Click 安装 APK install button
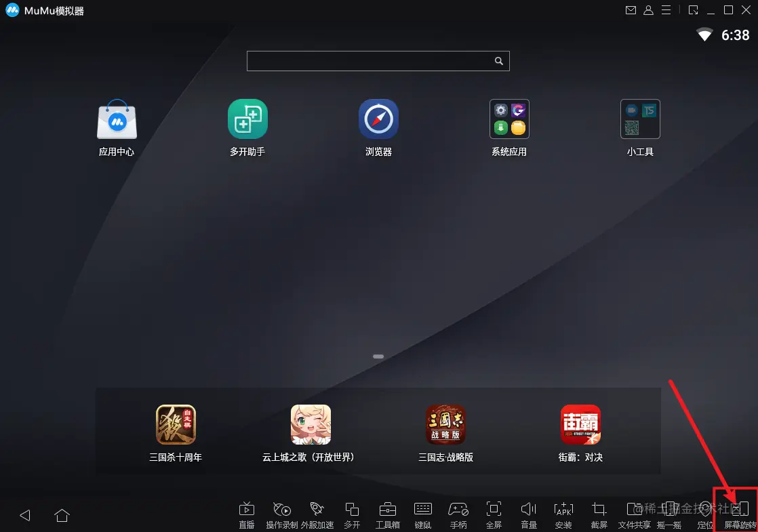Screen dimensions: 758x532 [x=563, y=515]
